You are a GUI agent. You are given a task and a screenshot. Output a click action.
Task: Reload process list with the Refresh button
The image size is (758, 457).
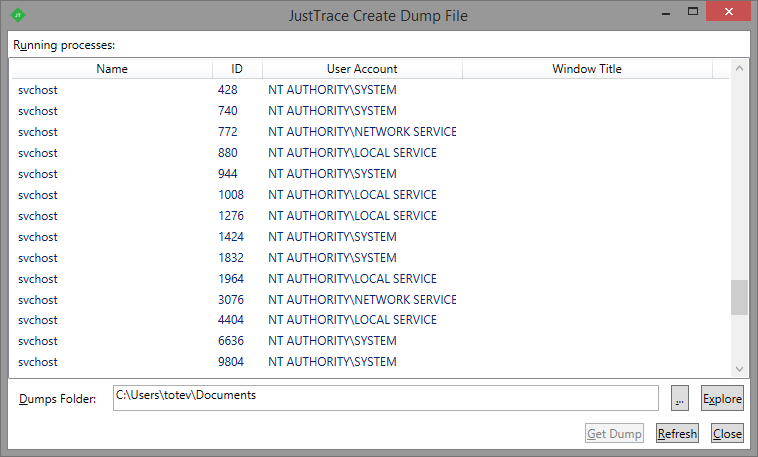click(677, 433)
